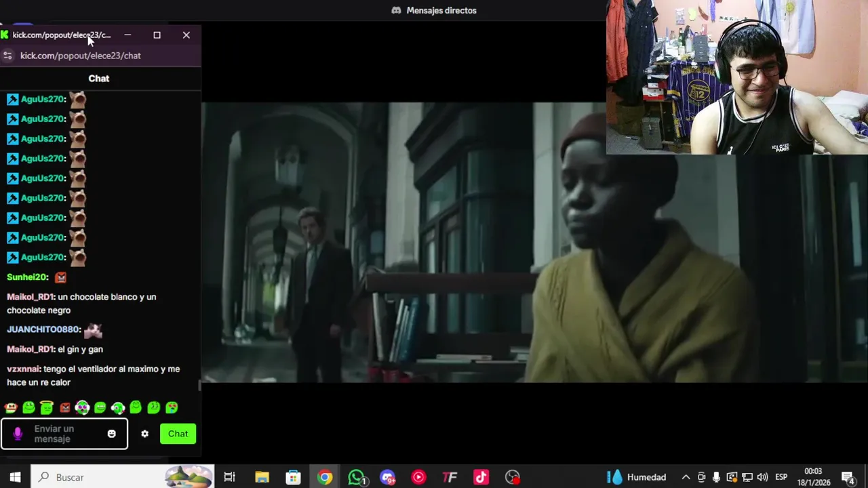Open the Windows Start menu

(x=15, y=477)
